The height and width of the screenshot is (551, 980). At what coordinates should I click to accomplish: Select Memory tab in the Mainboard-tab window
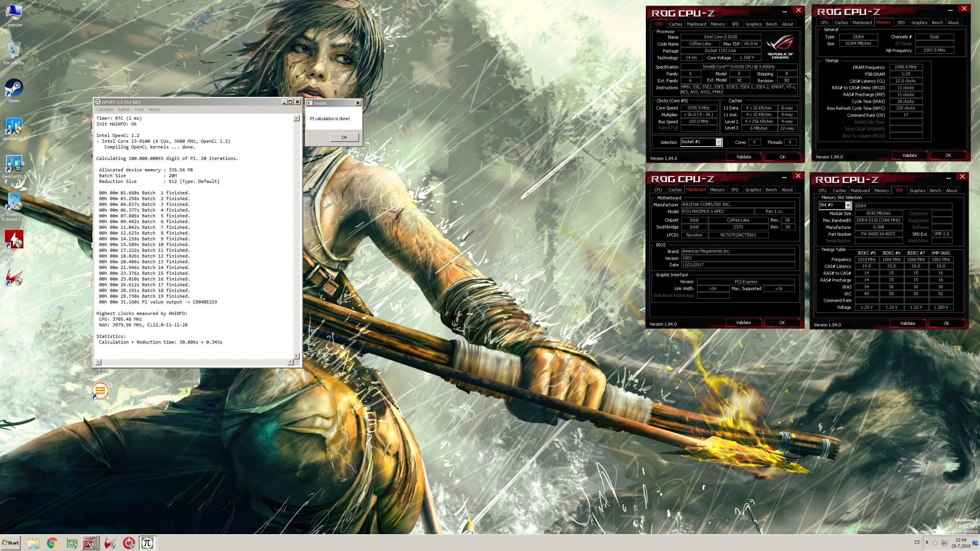pos(717,190)
